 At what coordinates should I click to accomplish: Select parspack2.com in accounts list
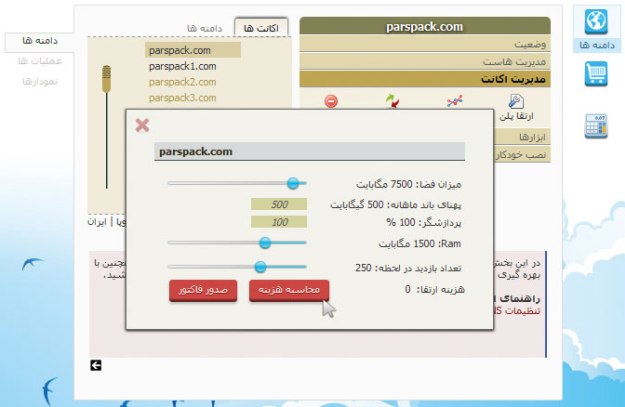pos(183,82)
